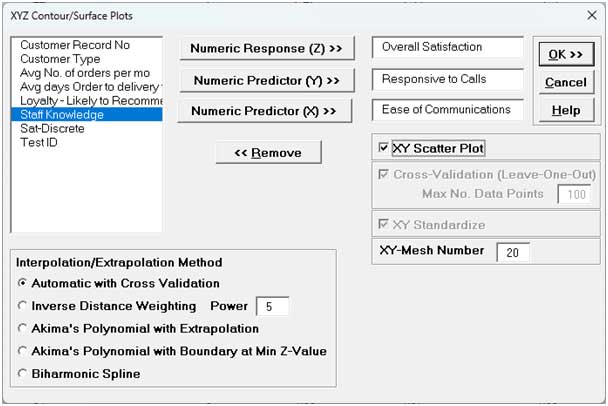
Task: Click the Overall Satisfaction response field
Action: [447, 47]
